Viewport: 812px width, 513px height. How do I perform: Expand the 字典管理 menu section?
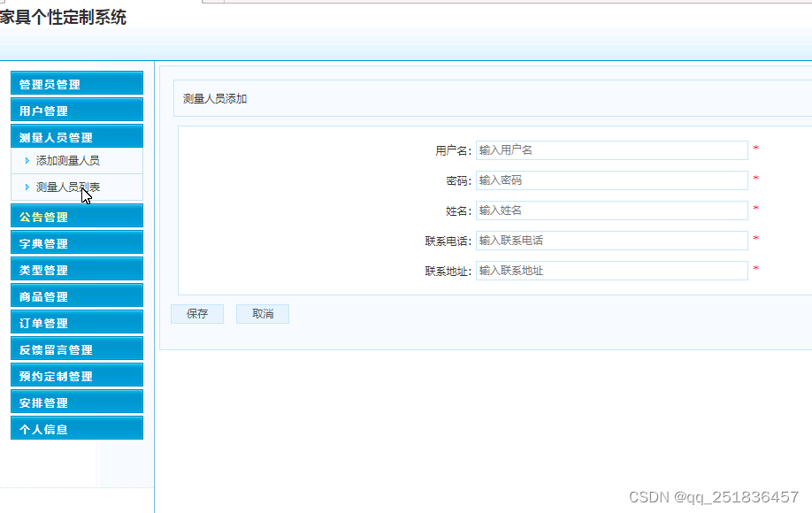coord(77,242)
